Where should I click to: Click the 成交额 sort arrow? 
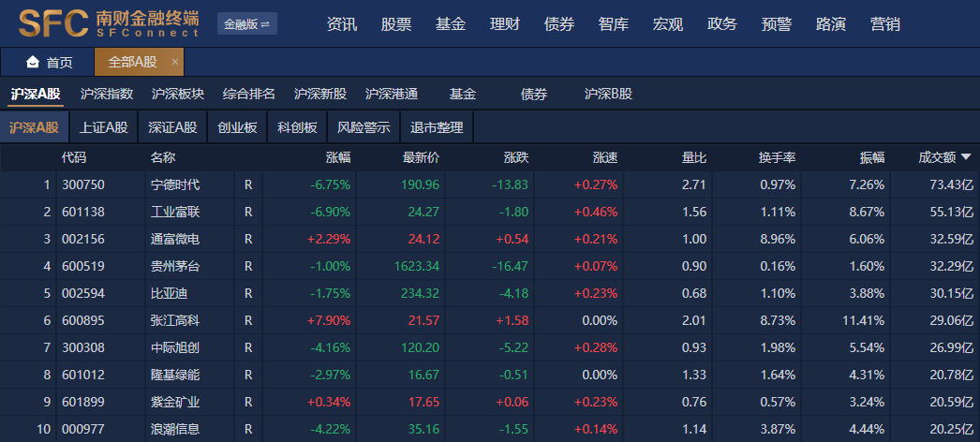coord(966,157)
